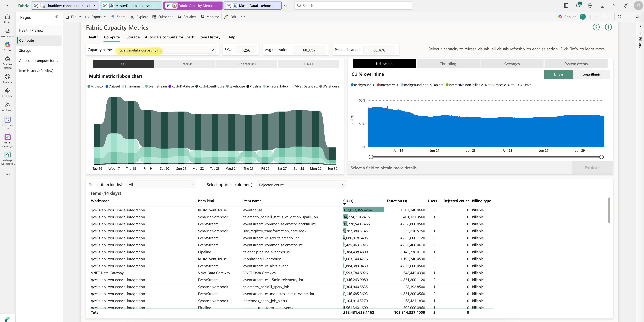This screenshot has height=322, width=644.
Task: Expand the optional column Rejected count dropdown
Action: coord(302,185)
